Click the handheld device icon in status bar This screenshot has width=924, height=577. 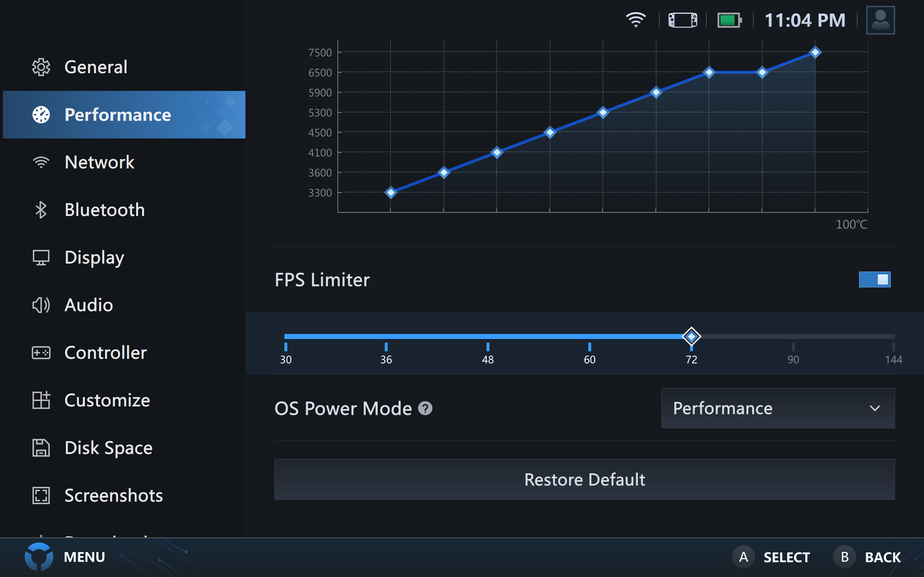tap(683, 20)
